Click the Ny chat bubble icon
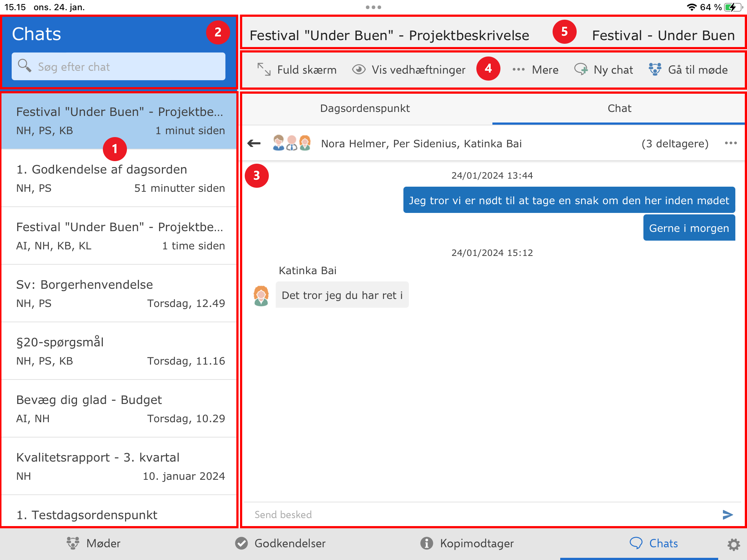 [581, 69]
